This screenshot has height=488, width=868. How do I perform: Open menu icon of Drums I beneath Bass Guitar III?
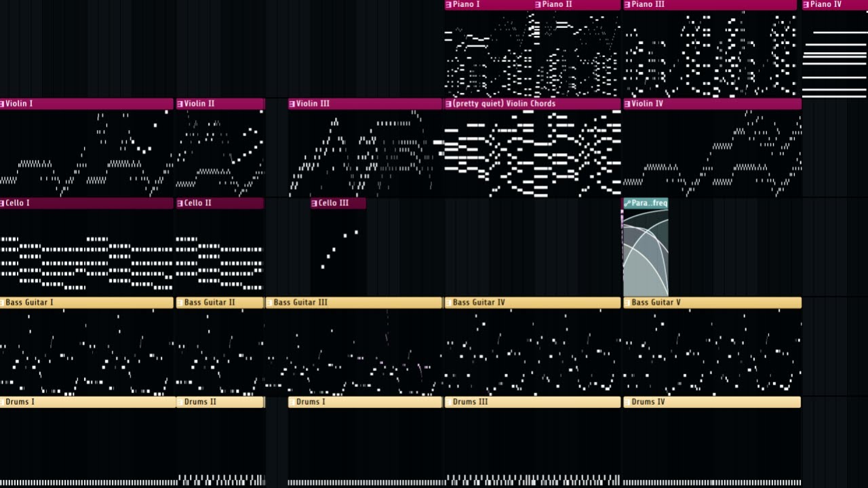click(x=292, y=402)
